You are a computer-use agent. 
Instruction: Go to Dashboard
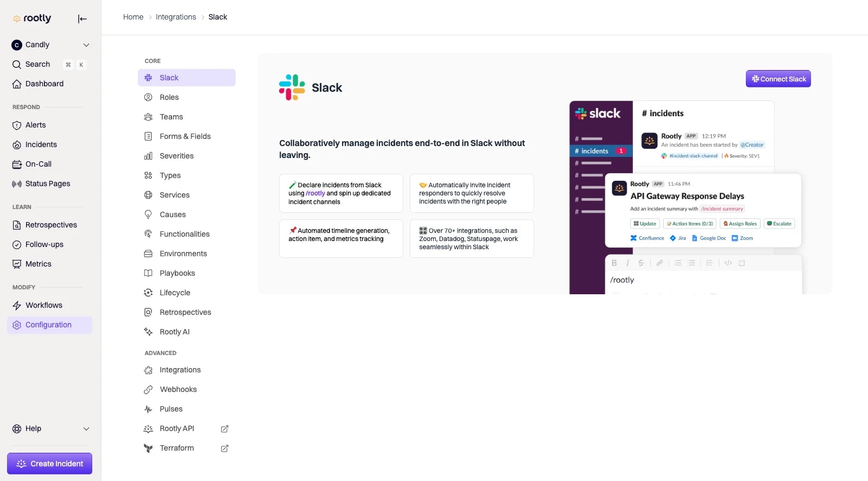point(50,84)
